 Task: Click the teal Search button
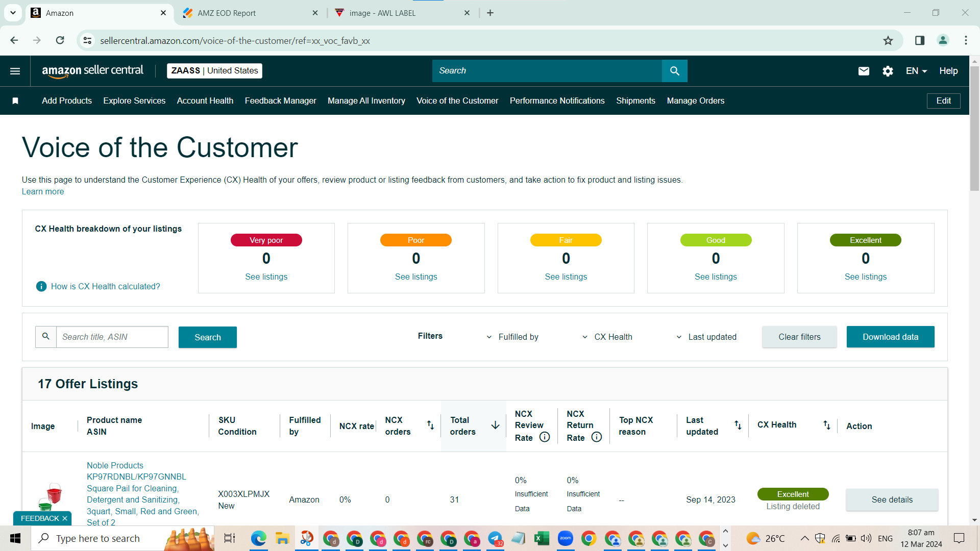click(x=208, y=337)
